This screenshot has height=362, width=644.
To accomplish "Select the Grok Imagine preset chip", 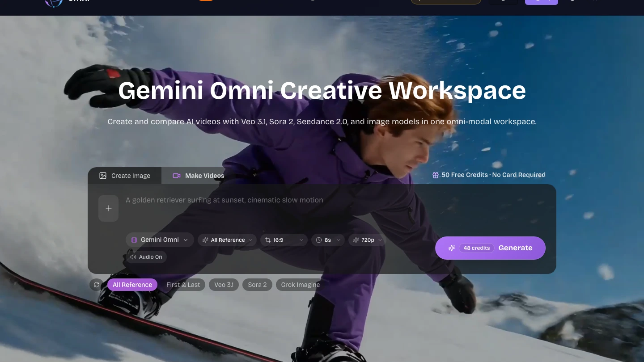I will [x=301, y=285].
